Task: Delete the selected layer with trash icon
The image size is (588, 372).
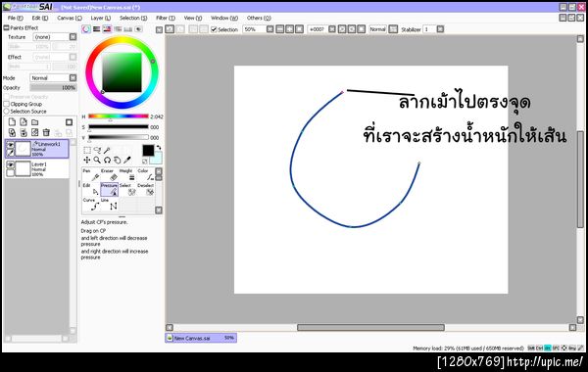Action: pyautogui.click(x=46, y=132)
